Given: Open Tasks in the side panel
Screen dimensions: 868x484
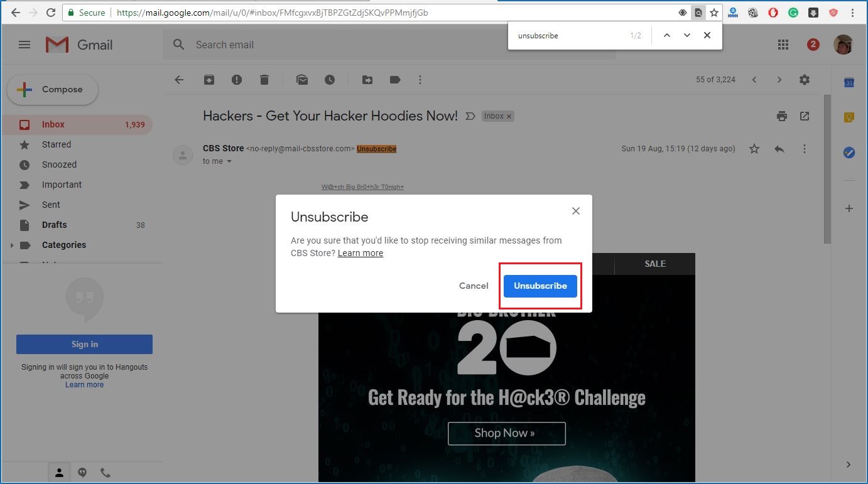Looking at the screenshot, I should click(849, 153).
